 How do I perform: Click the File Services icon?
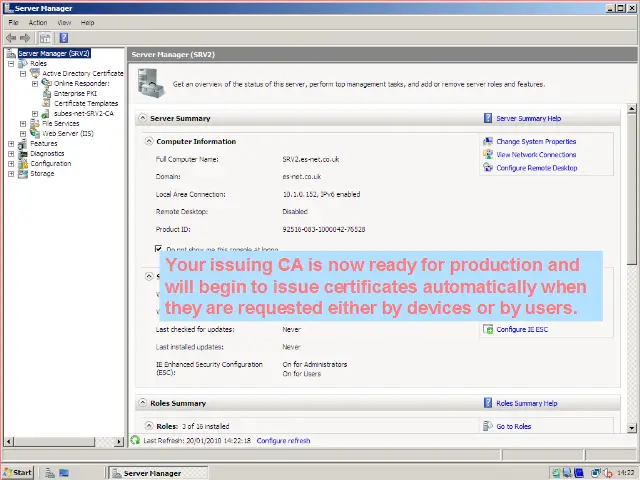point(35,123)
